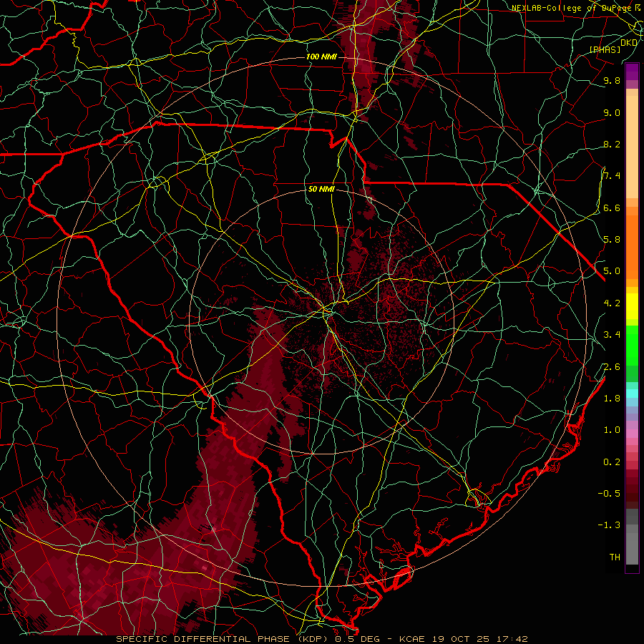Click the 8.2 scale value
Image resolution: width=644 pixels, height=644 pixels.
tap(612, 144)
